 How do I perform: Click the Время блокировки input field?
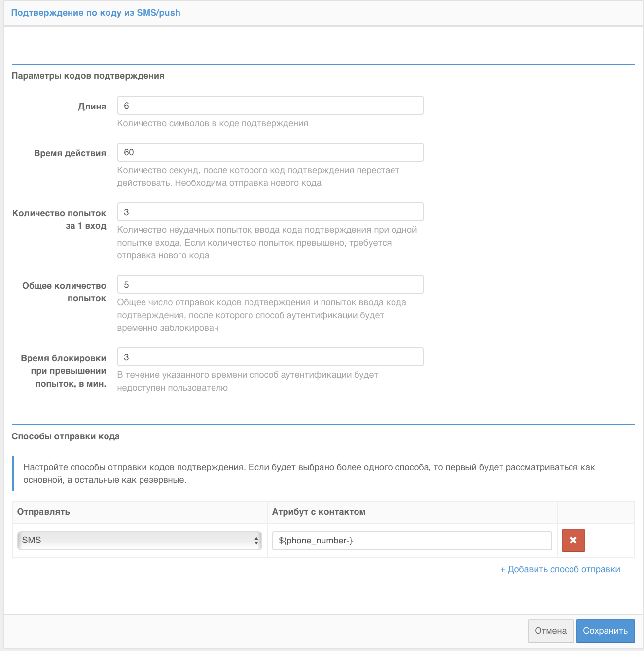270,357
